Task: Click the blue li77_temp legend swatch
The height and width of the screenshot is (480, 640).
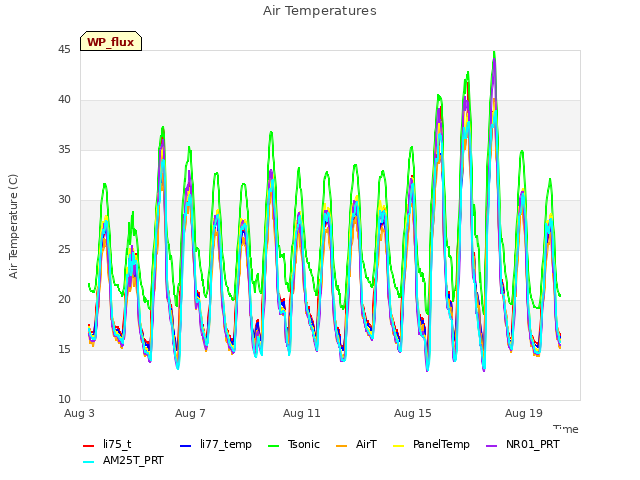Action: pyautogui.click(x=185, y=446)
